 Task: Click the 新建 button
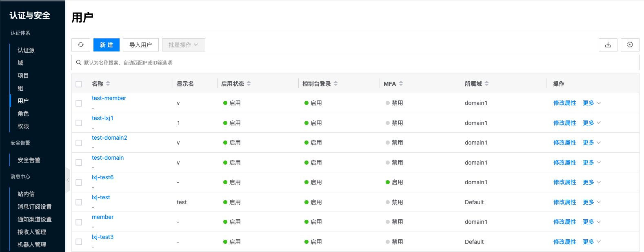(x=106, y=45)
